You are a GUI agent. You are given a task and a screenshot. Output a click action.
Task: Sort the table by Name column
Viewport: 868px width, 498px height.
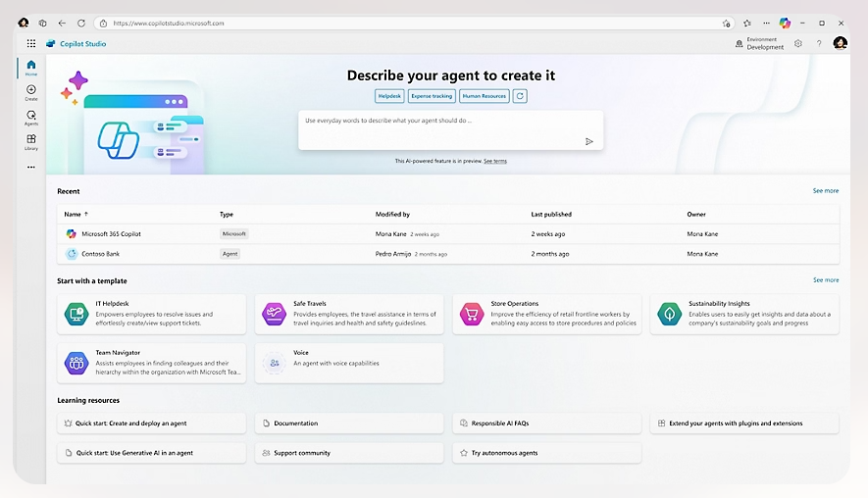click(76, 214)
